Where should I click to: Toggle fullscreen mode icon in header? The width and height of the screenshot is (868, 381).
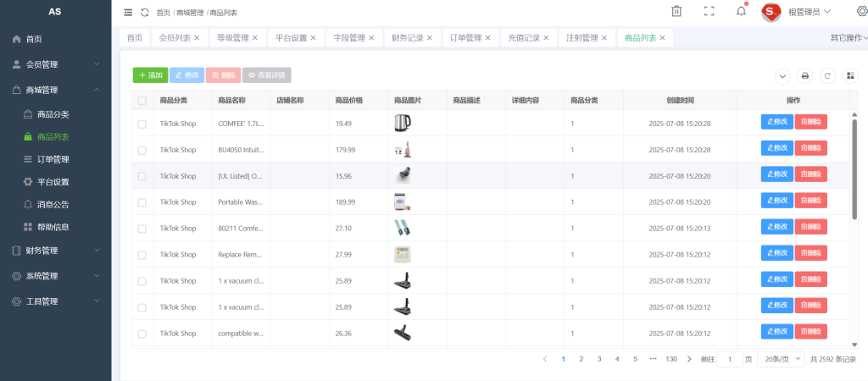(x=709, y=11)
